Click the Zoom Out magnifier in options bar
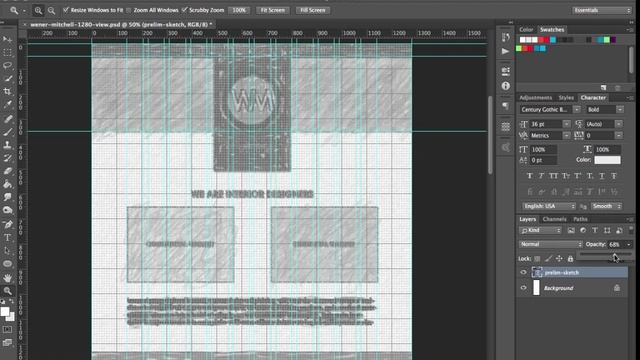The height and width of the screenshot is (360, 640). click(51, 10)
